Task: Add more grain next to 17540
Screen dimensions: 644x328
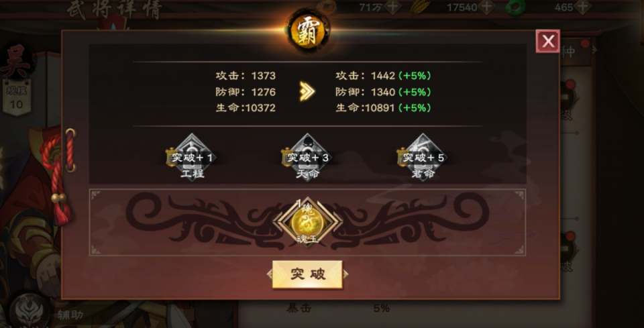Action: click(487, 7)
